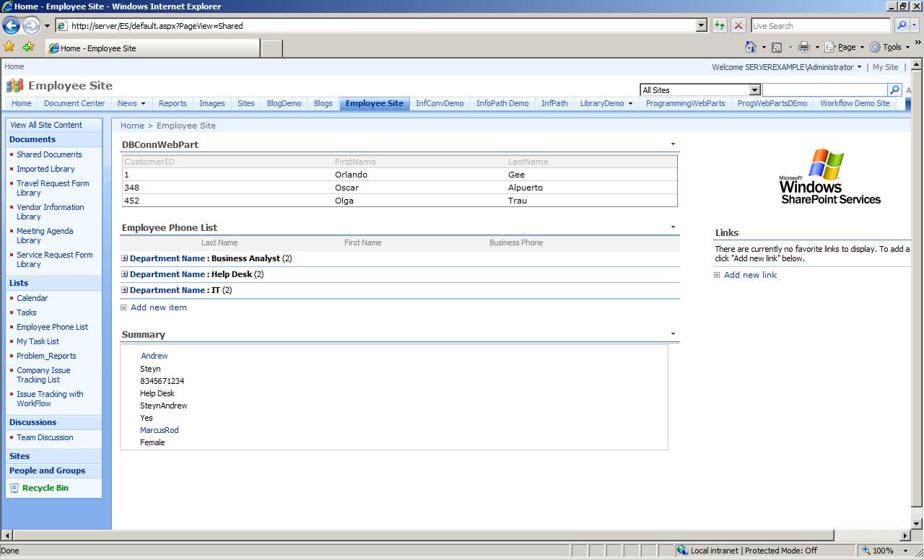Click the Windows SharePoint Services logo
This screenshot has height=560, width=924.
829,177
